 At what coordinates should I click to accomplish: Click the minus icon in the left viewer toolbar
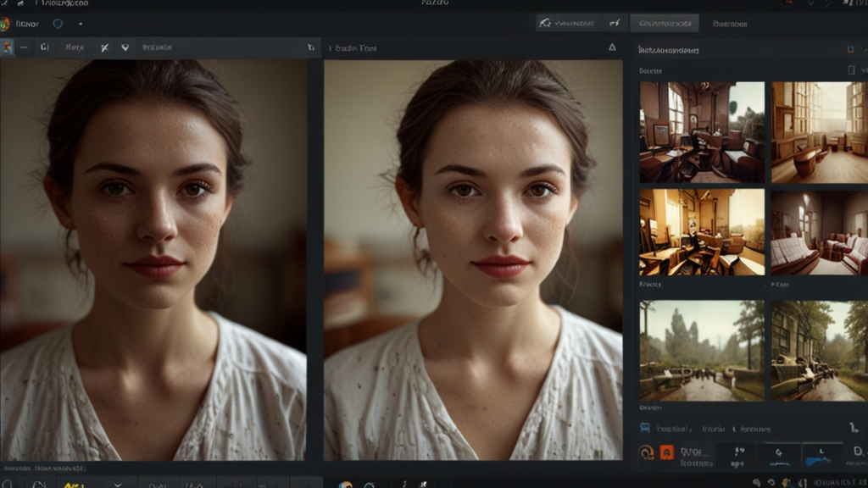(24, 47)
